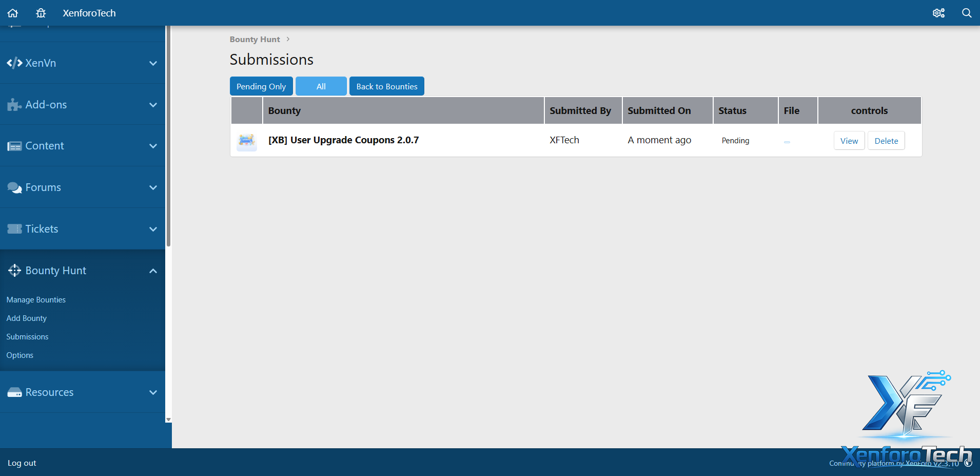Viewport: 980px width, 476px height.
Task: View the User Upgrade Coupons submission
Action: click(849, 141)
